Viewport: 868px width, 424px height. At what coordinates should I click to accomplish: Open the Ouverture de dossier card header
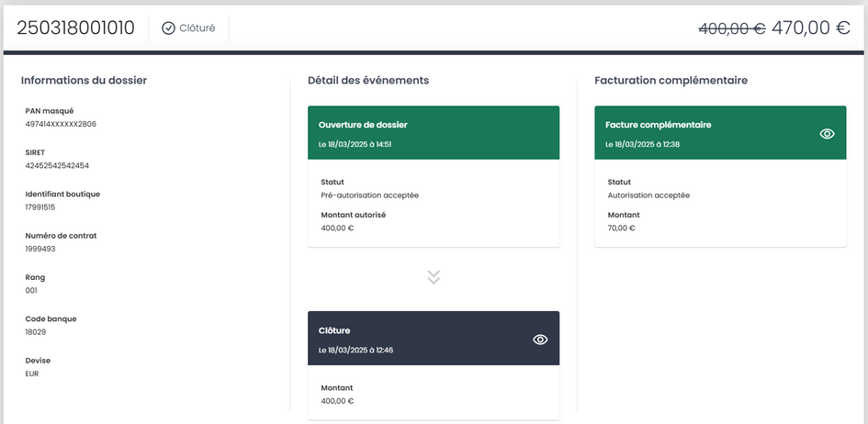[434, 133]
